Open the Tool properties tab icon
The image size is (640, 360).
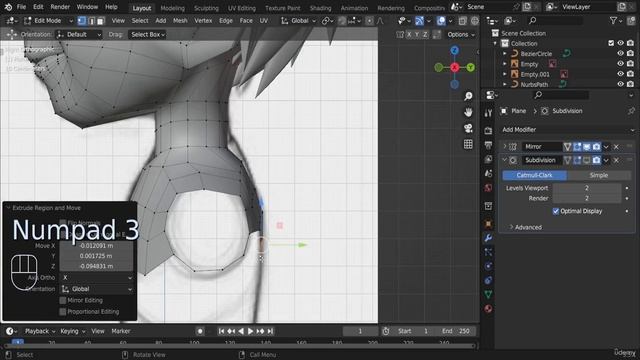click(x=488, y=113)
